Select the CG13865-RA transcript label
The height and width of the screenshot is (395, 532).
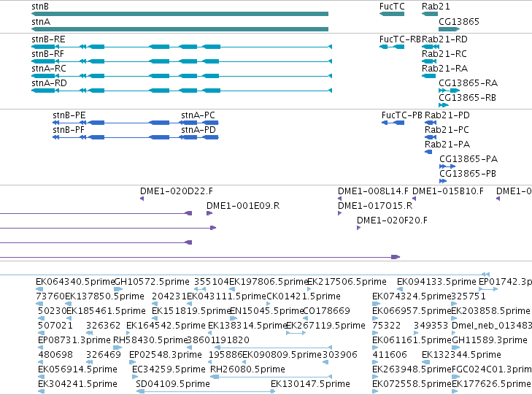(x=469, y=83)
